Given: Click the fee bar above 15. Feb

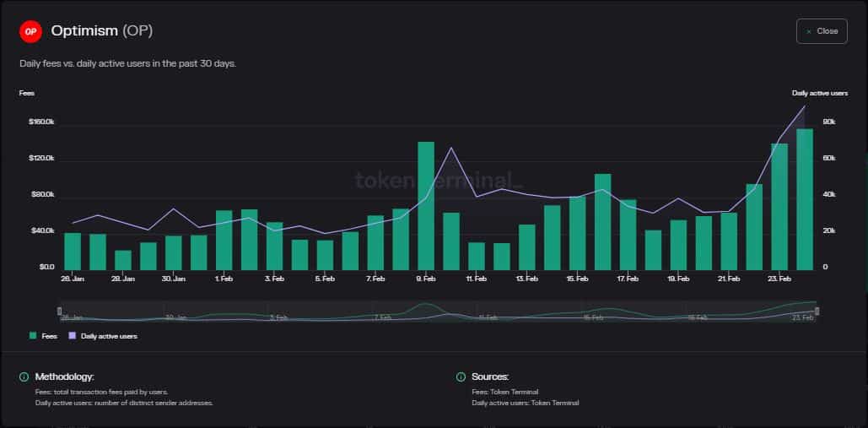Looking at the screenshot, I should [x=577, y=233].
